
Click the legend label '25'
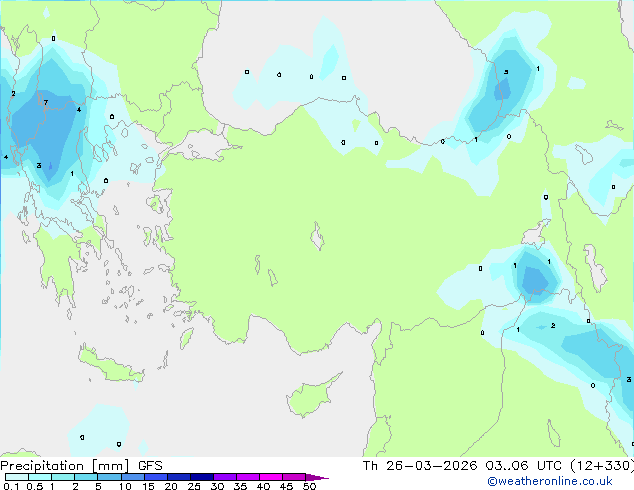pyautogui.click(x=194, y=486)
